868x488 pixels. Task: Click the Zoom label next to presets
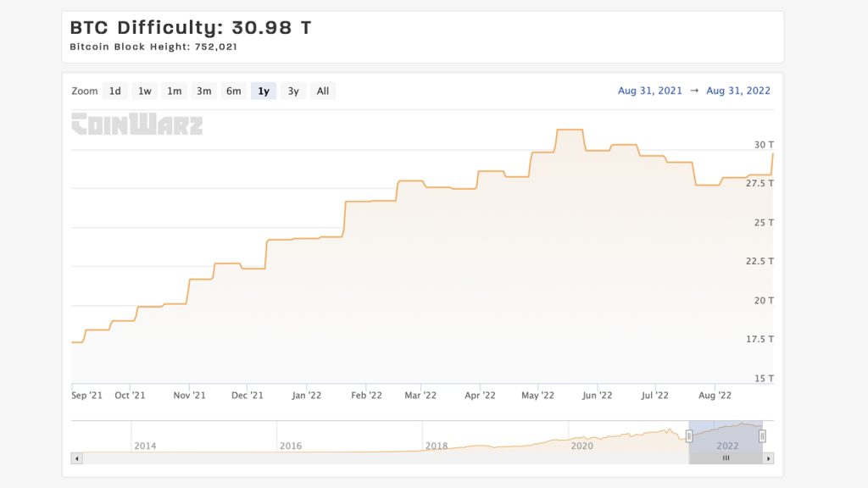point(85,91)
